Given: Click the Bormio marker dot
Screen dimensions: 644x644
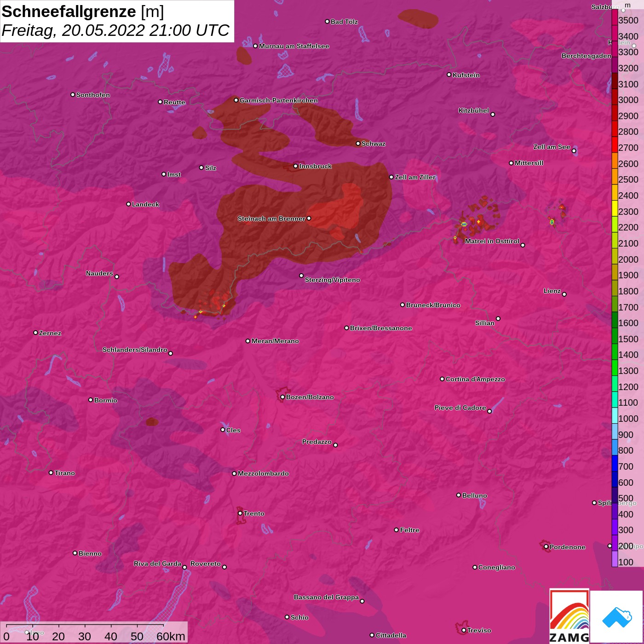Looking at the screenshot, I should pos(91,400).
